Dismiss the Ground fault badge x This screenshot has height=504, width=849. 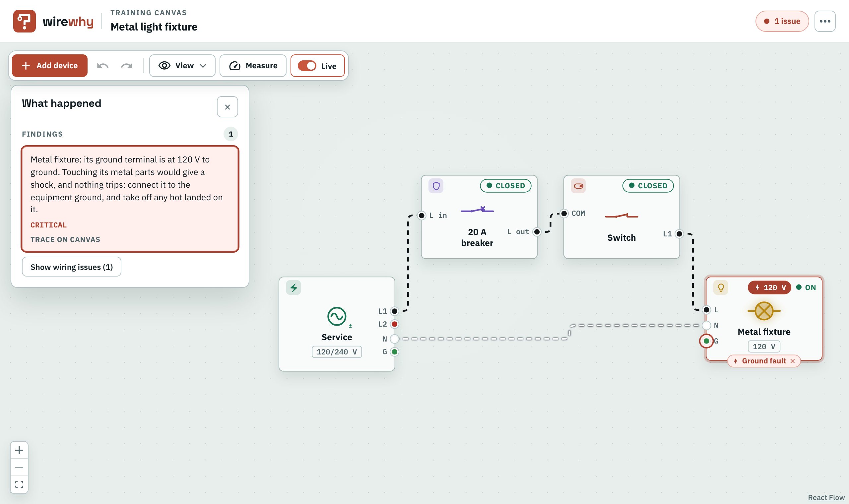793,361
